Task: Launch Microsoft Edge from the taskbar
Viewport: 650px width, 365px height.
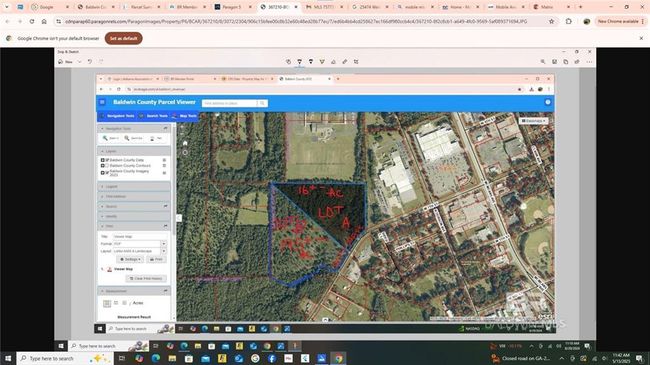Action: (x=156, y=358)
